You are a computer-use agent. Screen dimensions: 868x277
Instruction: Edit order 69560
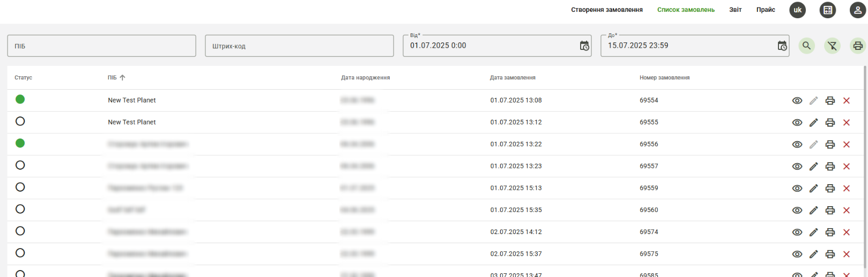(813, 210)
